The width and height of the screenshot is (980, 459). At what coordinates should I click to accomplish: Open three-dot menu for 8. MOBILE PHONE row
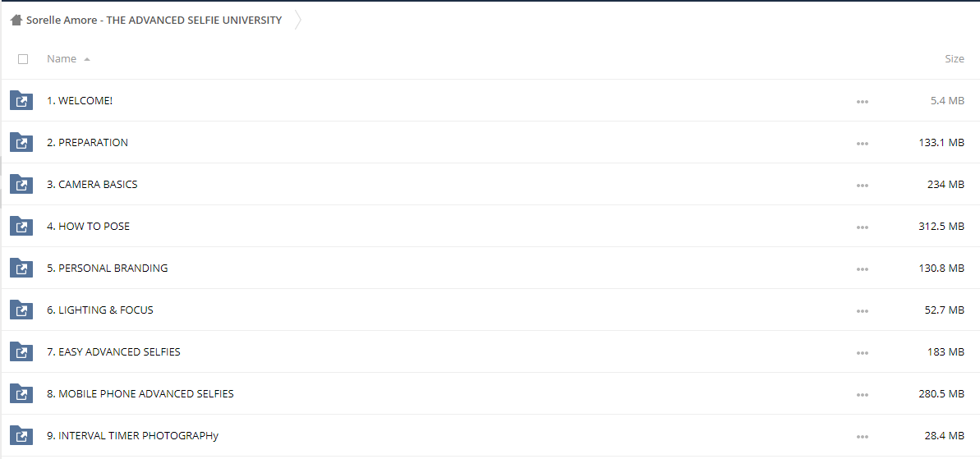pos(863,394)
